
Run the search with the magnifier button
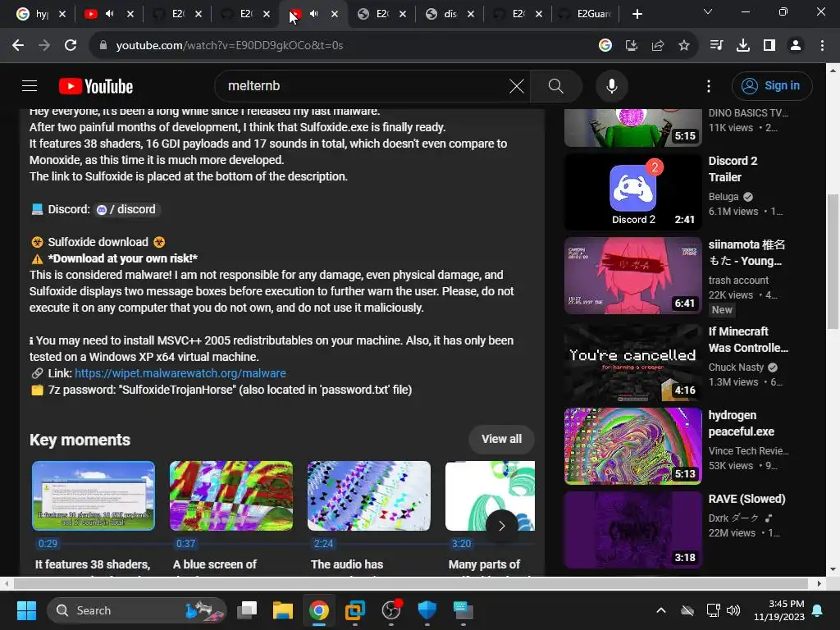555,85
